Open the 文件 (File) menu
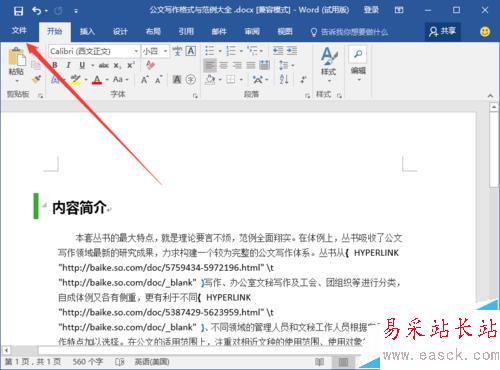 (x=19, y=31)
